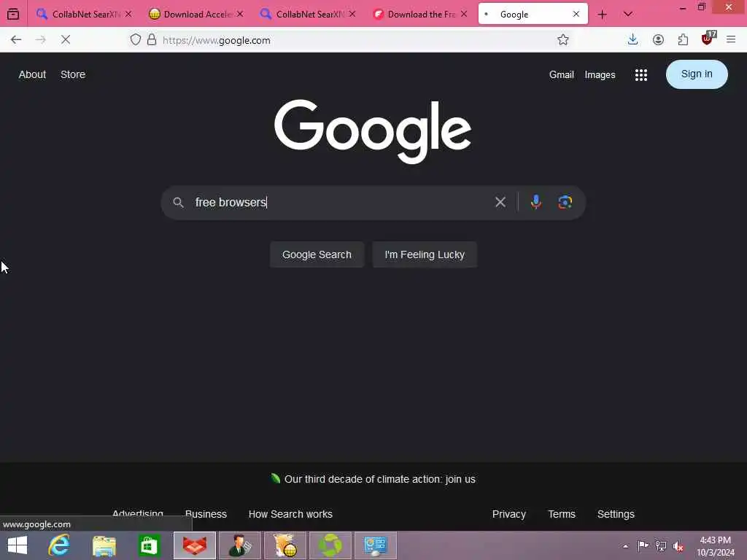Open the green recycle-arrows taskbar app

point(330,545)
